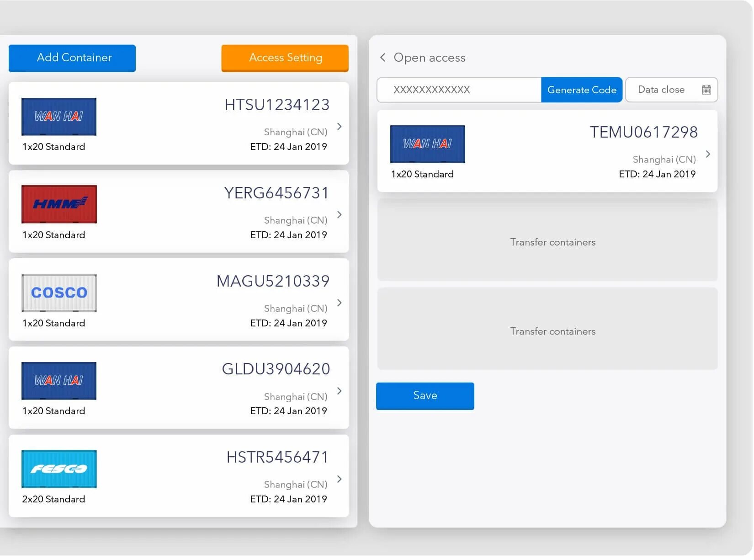Open the calendar icon in Data close

706,90
